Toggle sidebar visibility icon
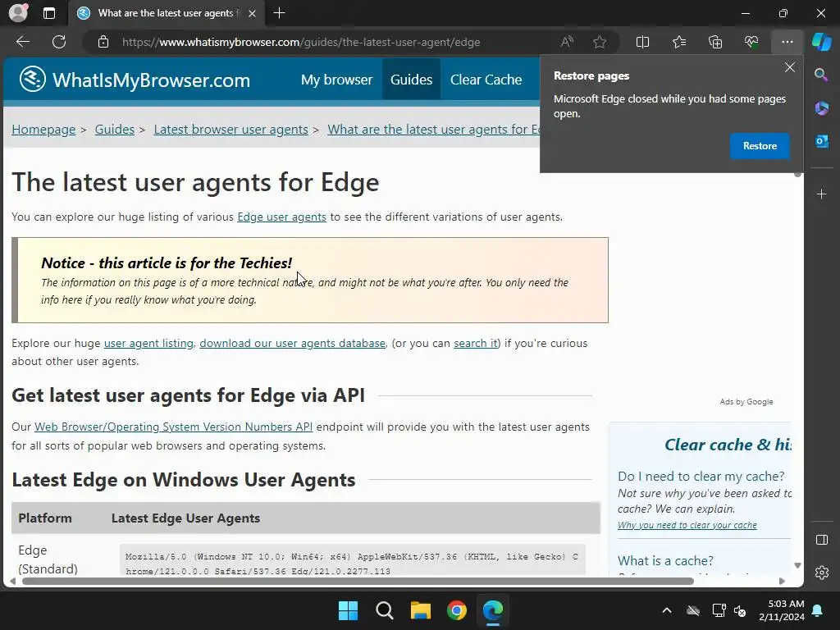 point(821,540)
